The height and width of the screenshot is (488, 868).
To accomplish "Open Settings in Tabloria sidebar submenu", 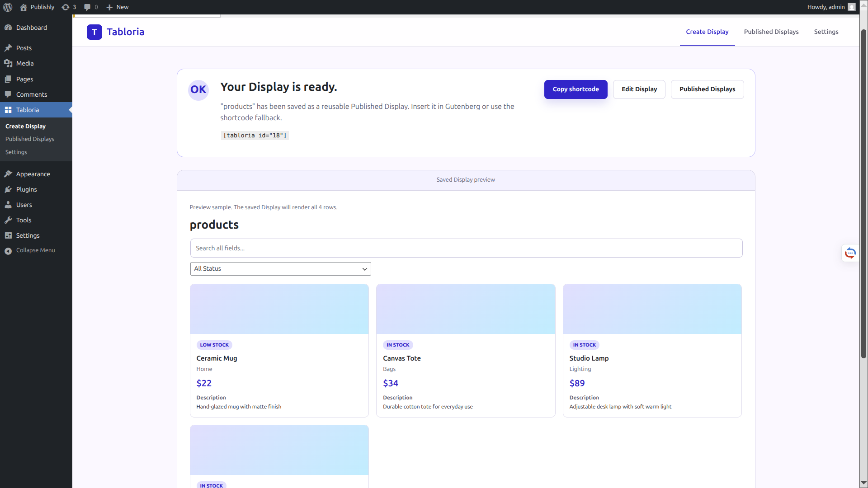I will 16,152.
